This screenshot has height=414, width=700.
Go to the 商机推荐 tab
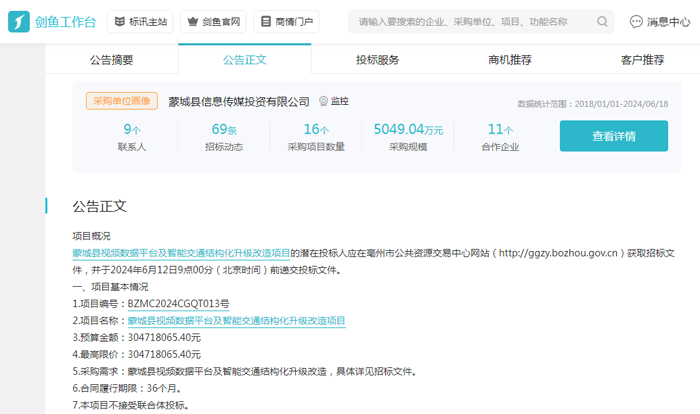tap(509, 60)
